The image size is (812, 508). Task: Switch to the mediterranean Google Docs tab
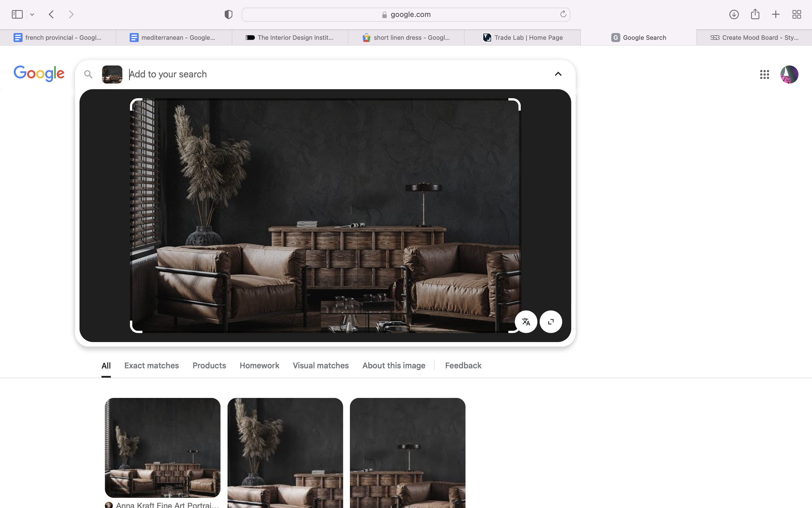click(174, 38)
